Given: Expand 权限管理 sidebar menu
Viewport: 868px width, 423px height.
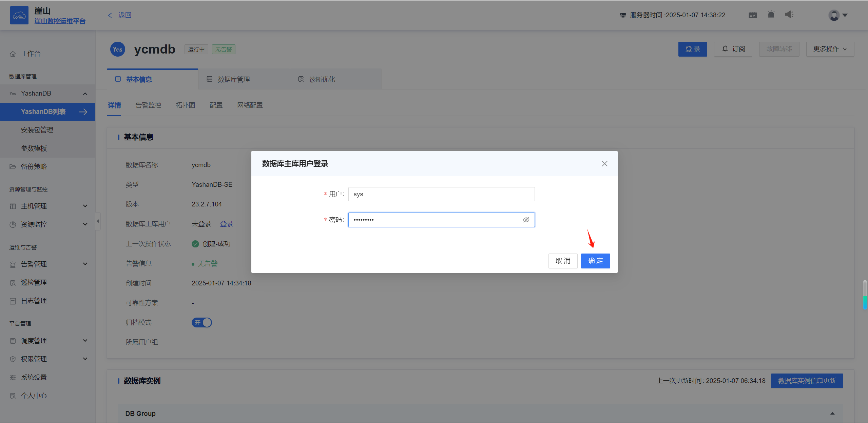Looking at the screenshot, I should pos(48,359).
